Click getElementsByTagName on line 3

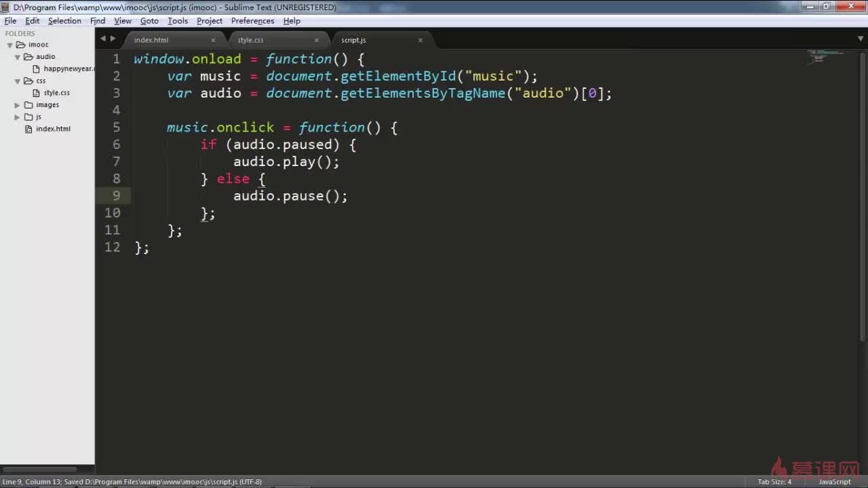tap(423, 93)
